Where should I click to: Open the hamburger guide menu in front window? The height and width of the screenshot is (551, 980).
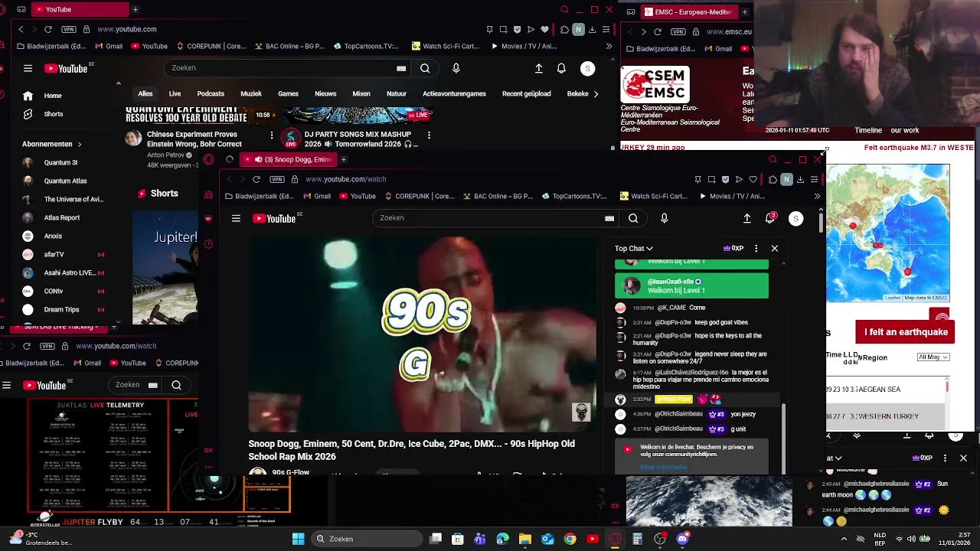[x=236, y=218]
